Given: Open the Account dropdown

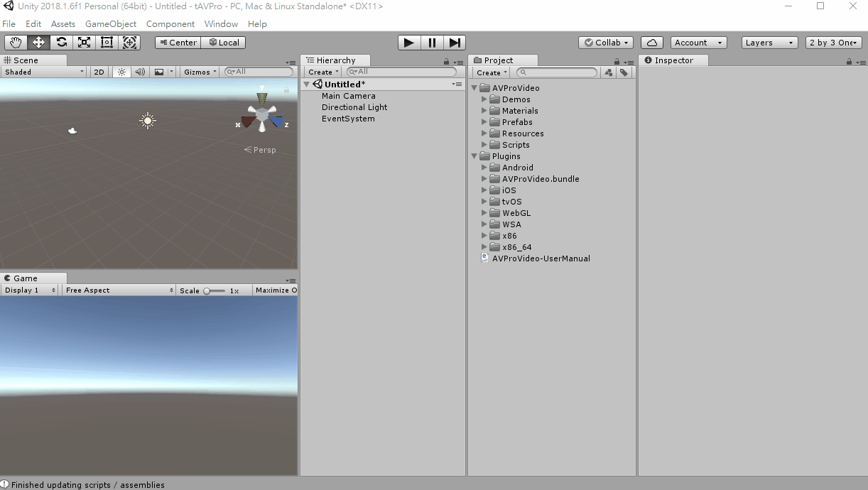Looking at the screenshot, I should click(699, 43).
